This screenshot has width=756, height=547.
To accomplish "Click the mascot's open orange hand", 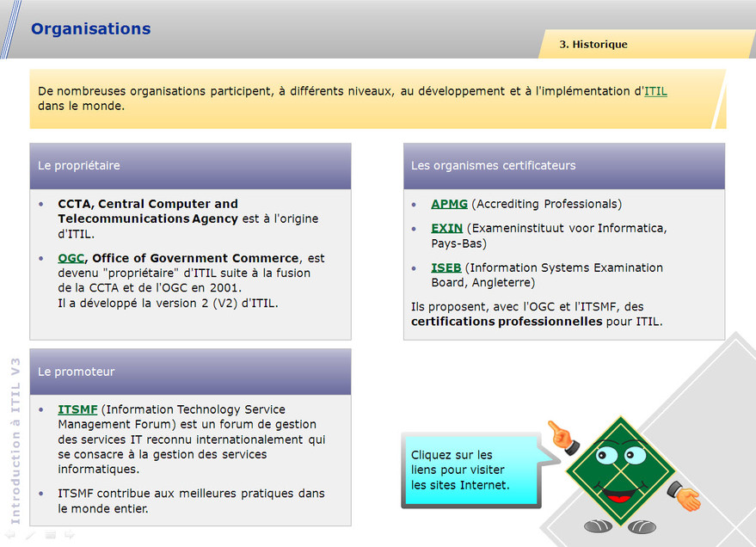I will point(688,497).
